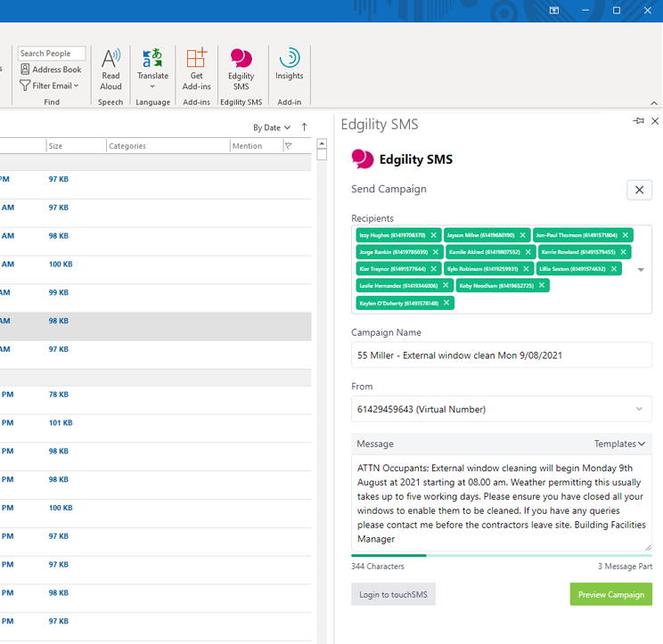Click Preview Campaign button
This screenshot has width=663, height=644.
(611, 594)
